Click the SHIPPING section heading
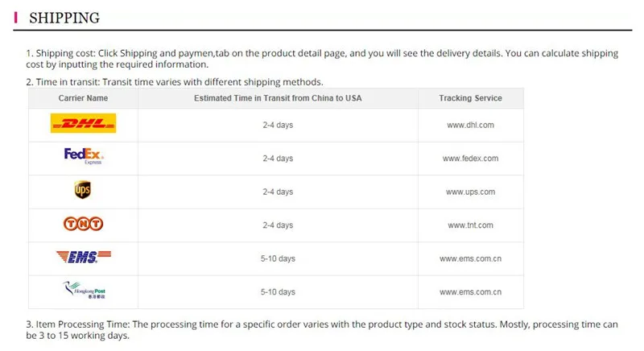 point(64,18)
